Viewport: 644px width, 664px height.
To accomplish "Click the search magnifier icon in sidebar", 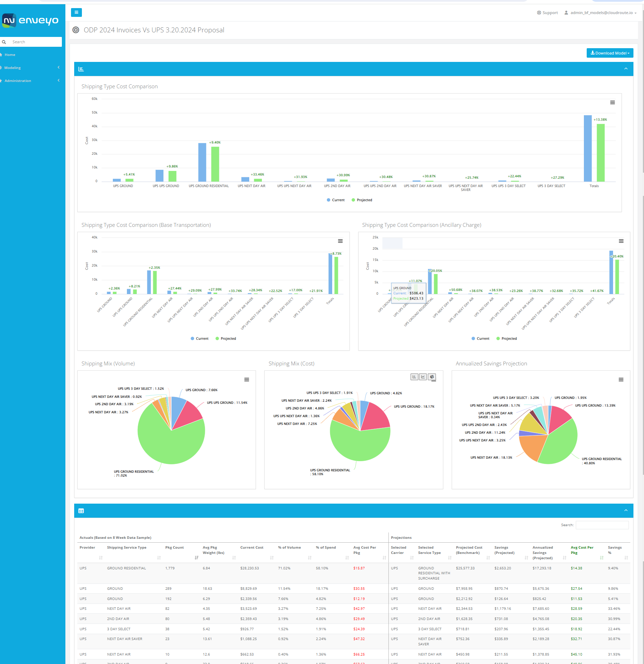I will pos(4,42).
